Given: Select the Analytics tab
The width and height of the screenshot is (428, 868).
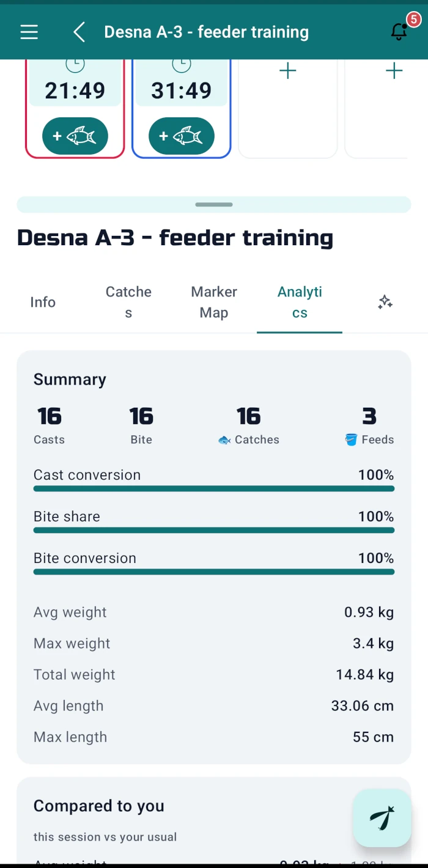Looking at the screenshot, I should 300,302.
